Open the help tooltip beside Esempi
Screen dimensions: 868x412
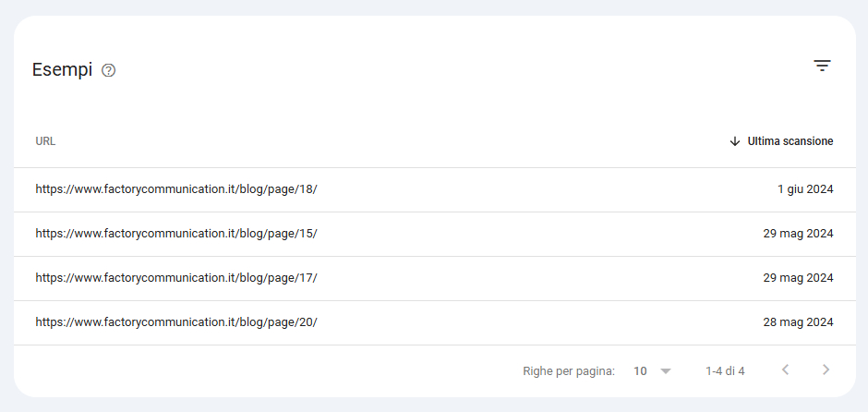tap(109, 70)
